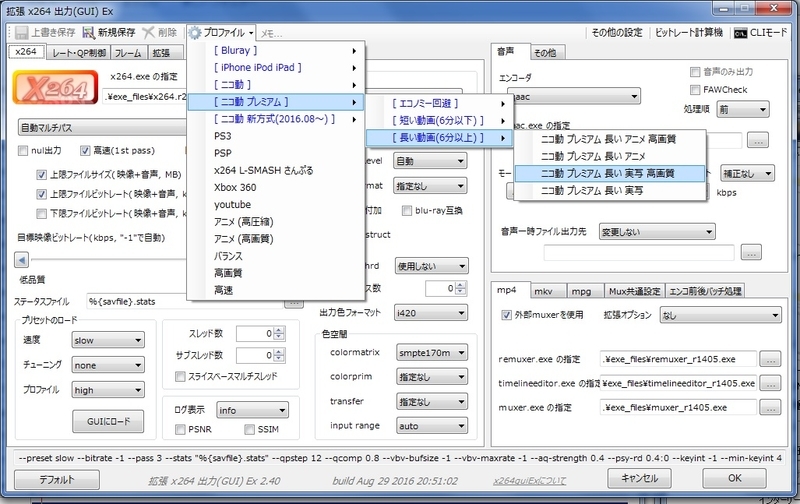Switch to the レート・QP制御 tab
Image resolution: width=800 pixels, height=504 pixels.
click(80, 53)
